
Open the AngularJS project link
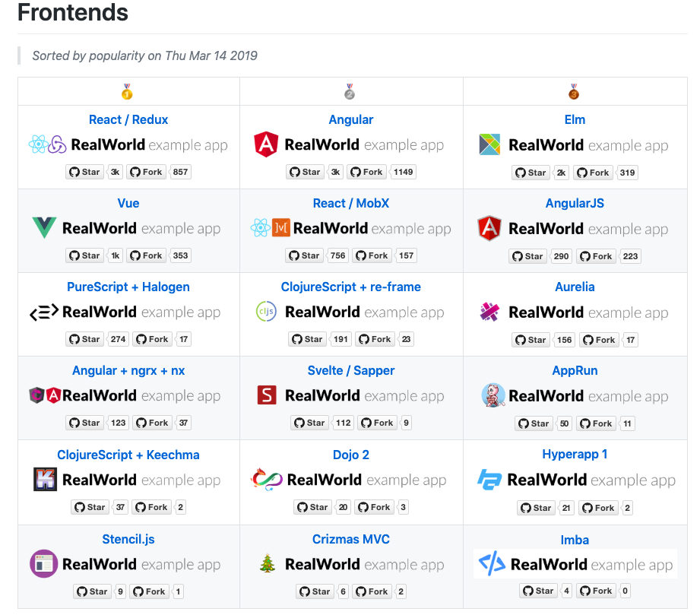point(575,203)
